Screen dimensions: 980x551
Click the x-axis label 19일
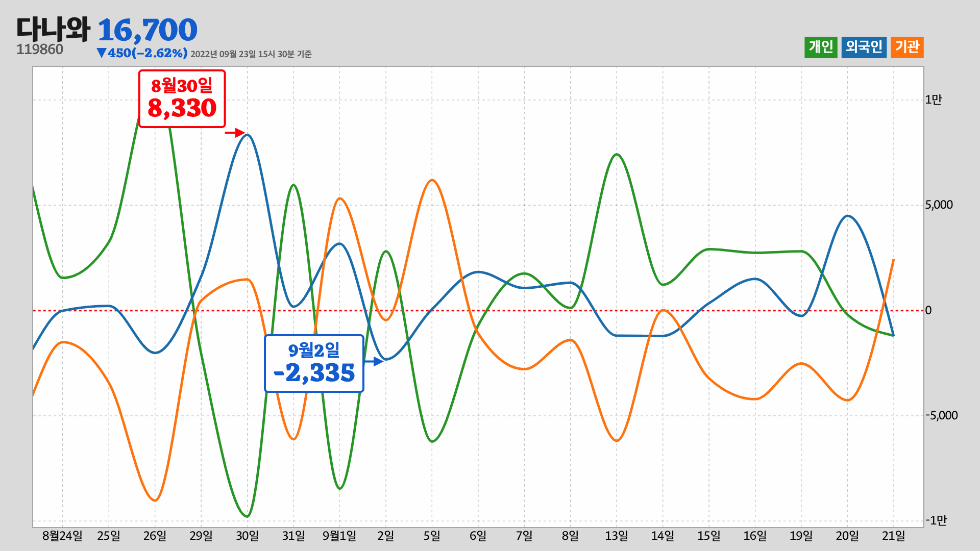point(801,536)
